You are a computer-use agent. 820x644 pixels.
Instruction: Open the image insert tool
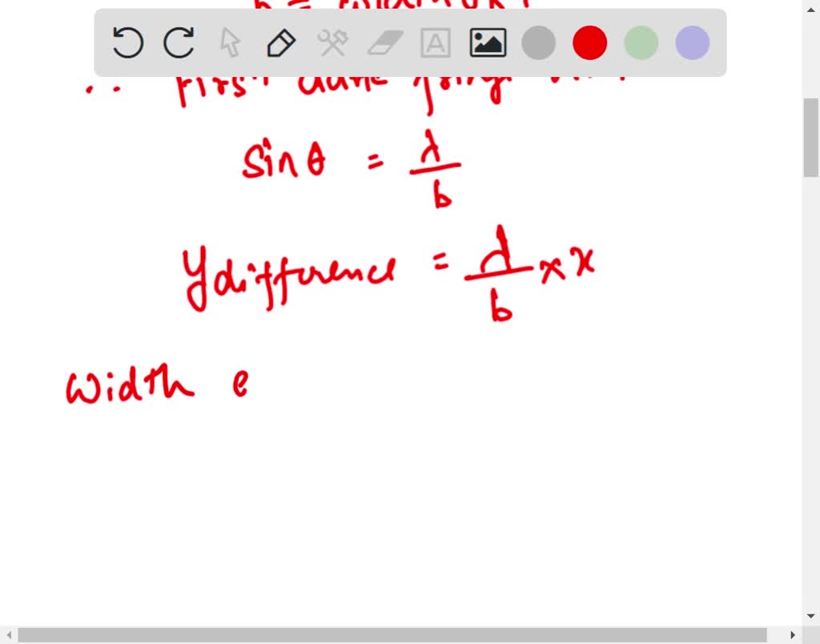pos(488,43)
